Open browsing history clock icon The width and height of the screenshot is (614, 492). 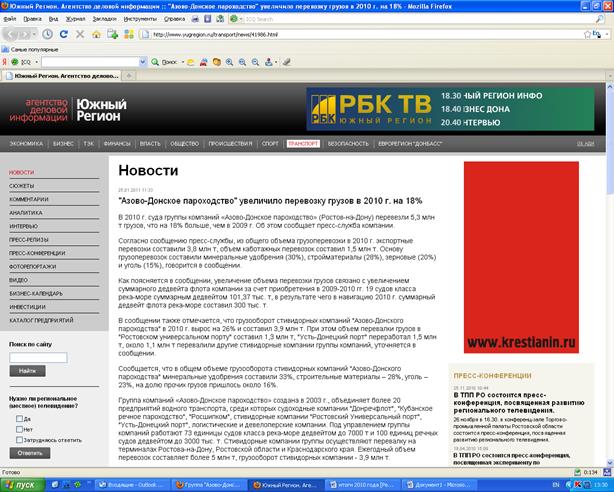tap(47, 34)
